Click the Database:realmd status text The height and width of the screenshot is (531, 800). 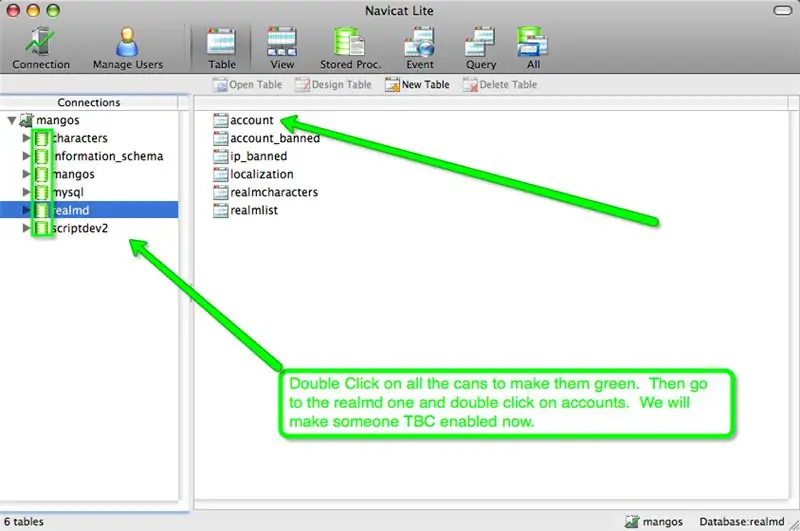(741, 522)
